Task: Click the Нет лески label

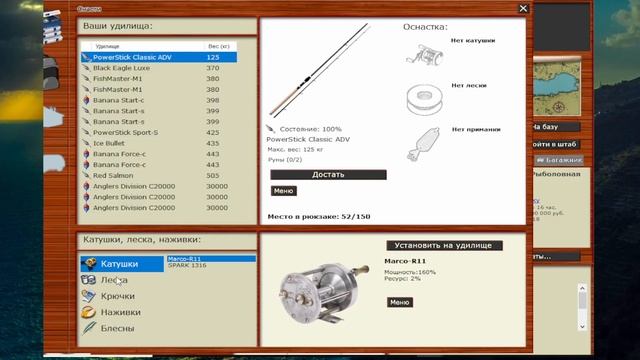Action: click(x=469, y=85)
